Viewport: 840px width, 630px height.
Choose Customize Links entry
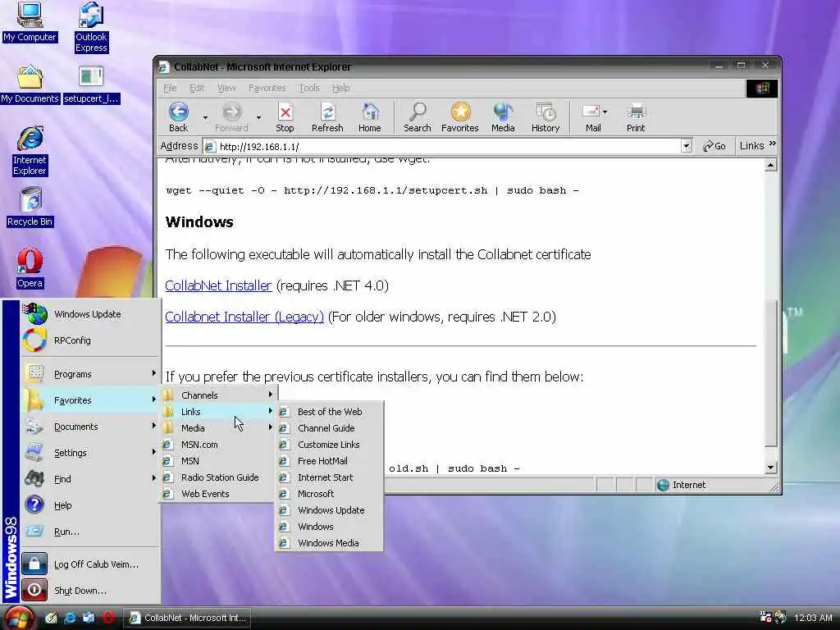[x=330, y=444]
